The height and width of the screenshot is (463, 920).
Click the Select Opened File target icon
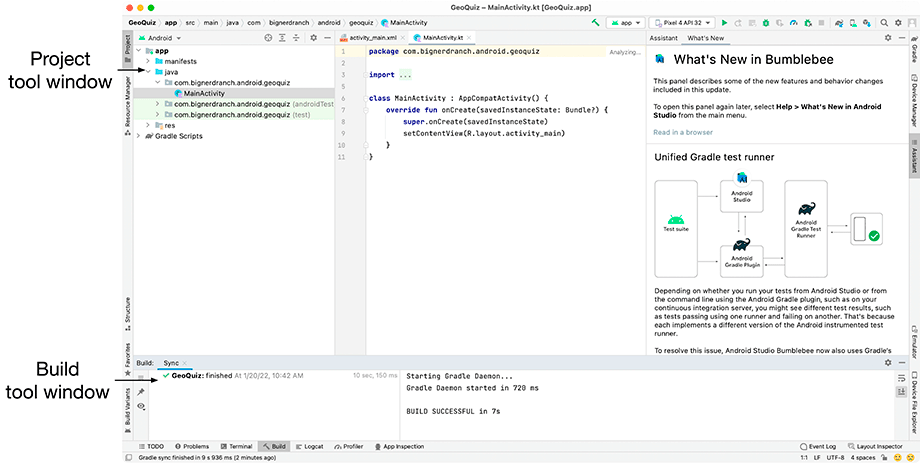point(268,38)
